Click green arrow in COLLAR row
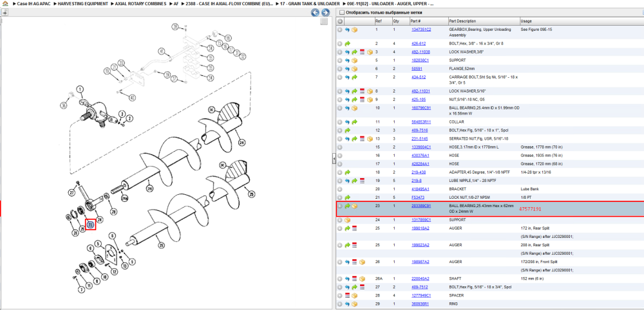This screenshot has height=310, width=644. pos(354,122)
